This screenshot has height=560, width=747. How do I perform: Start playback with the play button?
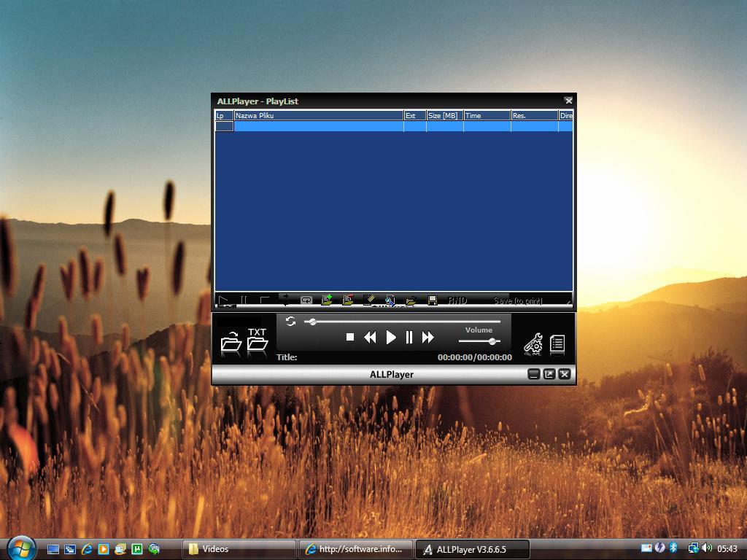pos(390,336)
